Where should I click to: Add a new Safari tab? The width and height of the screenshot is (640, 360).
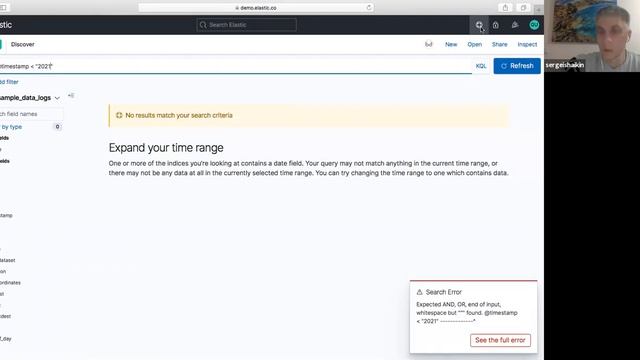(538, 9)
